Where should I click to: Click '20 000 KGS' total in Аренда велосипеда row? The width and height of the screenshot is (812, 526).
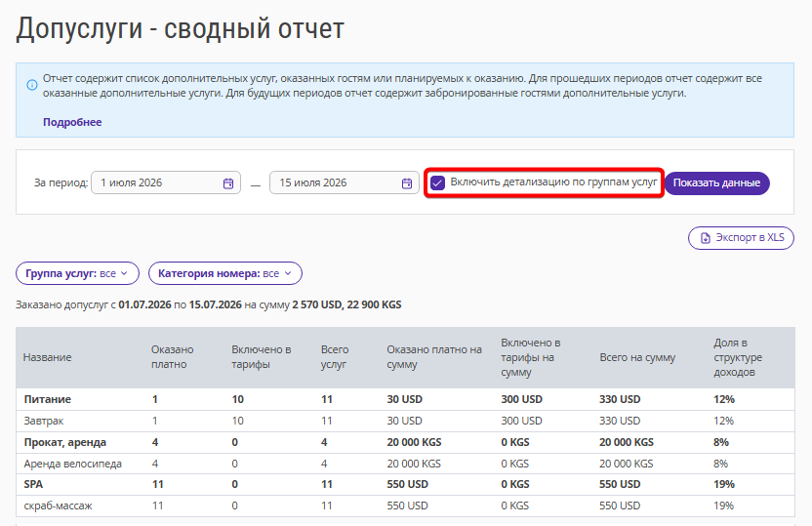click(x=627, y=464)
